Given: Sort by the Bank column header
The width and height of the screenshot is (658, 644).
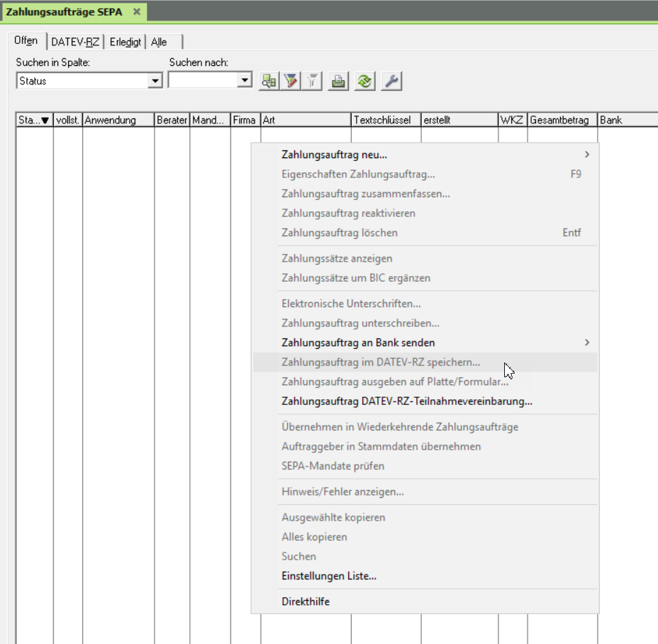Looking at the screenshot, I should pyautogui.click(x=628, y=120).
